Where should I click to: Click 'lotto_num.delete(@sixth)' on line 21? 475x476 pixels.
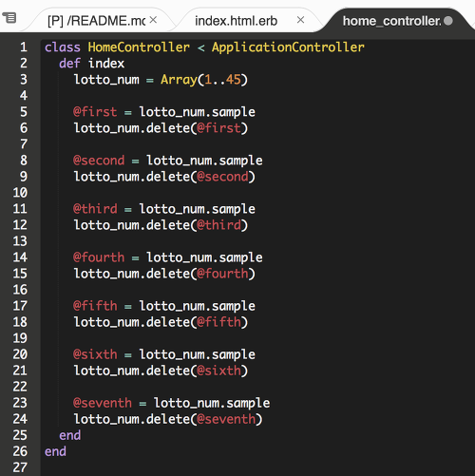coord(161,371)
